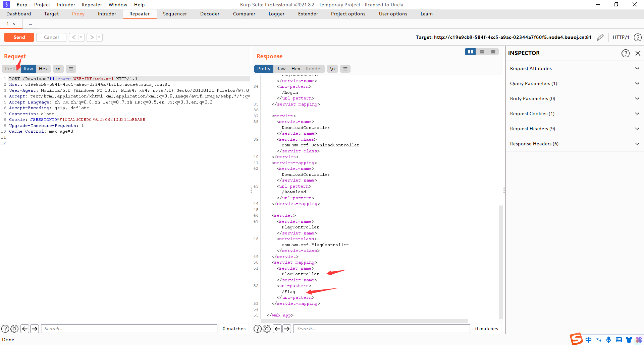Open request search help icon
Viewport: 644px width, 345px height.
[x=5, y=329]
